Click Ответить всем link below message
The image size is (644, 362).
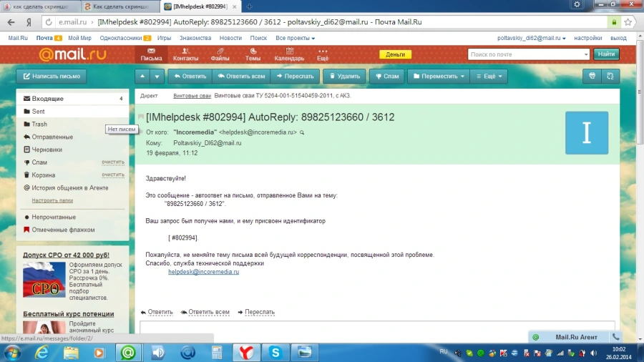205,312
